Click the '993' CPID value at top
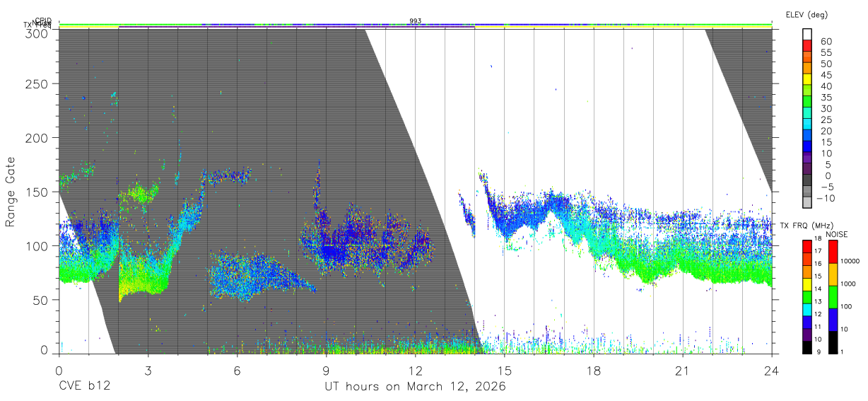This screenshot has height=401, width=868. (416, 21)
